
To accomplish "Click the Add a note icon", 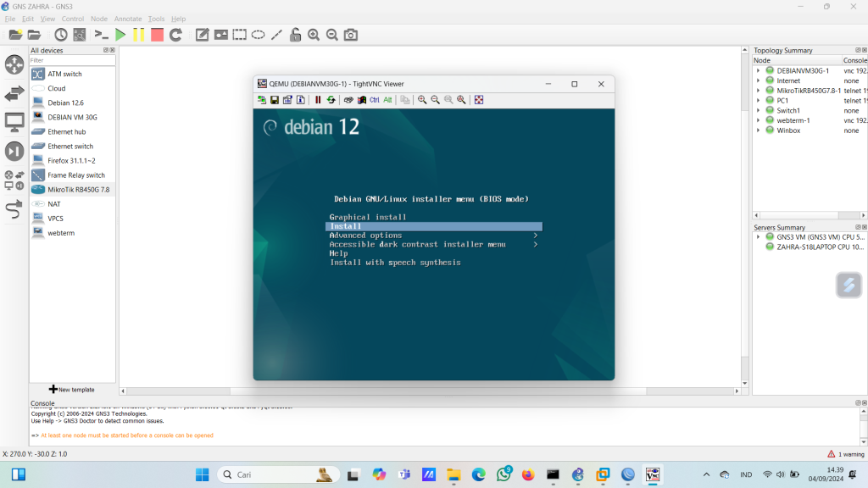I will point(203,35).
